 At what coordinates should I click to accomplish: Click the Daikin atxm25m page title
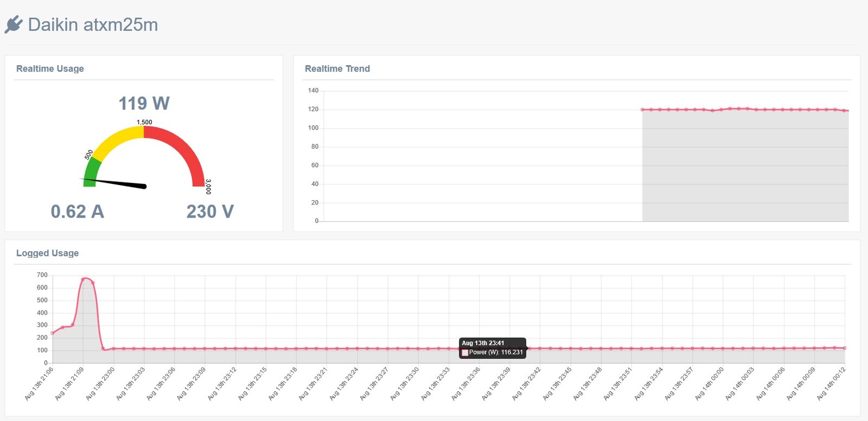coord(93,24)
